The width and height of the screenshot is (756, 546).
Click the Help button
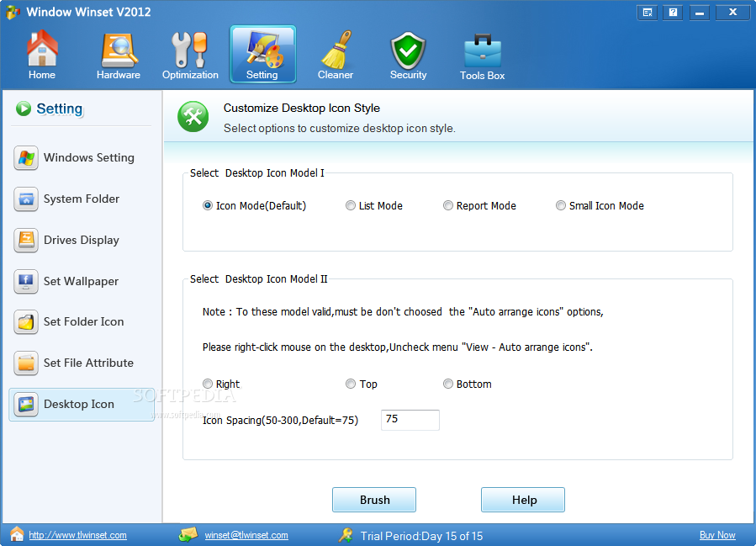[523, 500]
